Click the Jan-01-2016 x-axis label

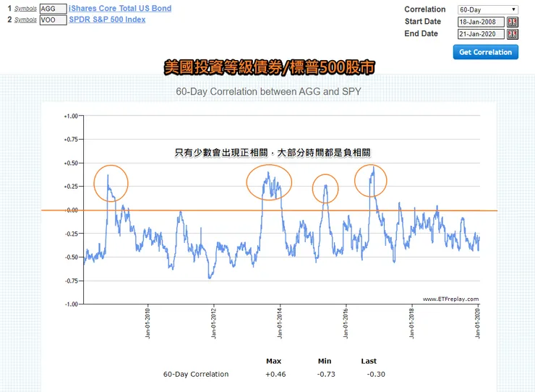click(x=346, y=323)
